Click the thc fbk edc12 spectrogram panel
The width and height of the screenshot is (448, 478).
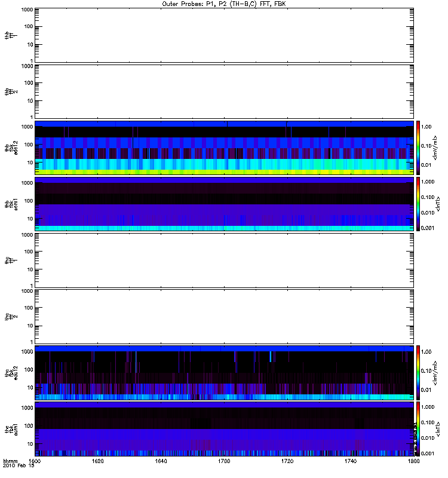click(x=224, y=372)
